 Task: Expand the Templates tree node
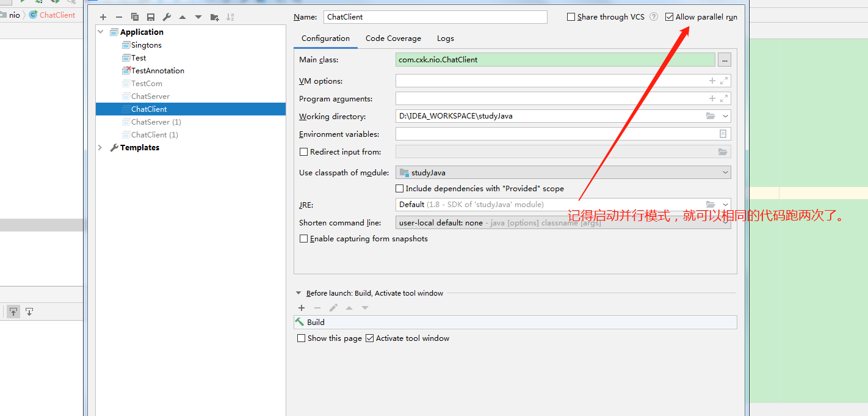point(101,148)
